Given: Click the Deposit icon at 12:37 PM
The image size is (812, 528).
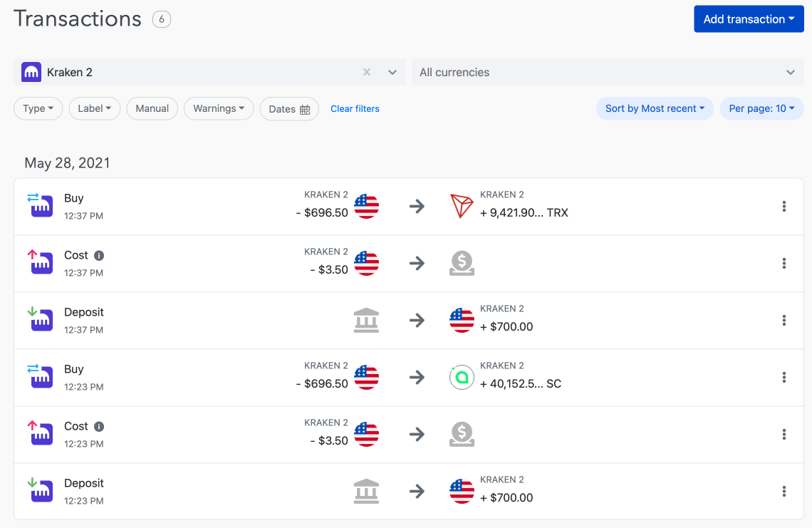Looking at the screenshot, I should point(41,319).
